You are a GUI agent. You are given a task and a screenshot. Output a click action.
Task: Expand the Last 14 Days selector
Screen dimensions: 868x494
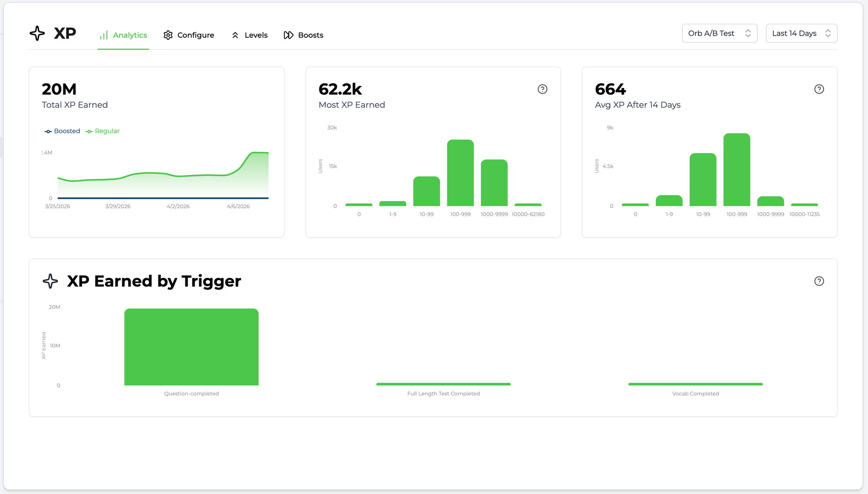tap(794, 33)
